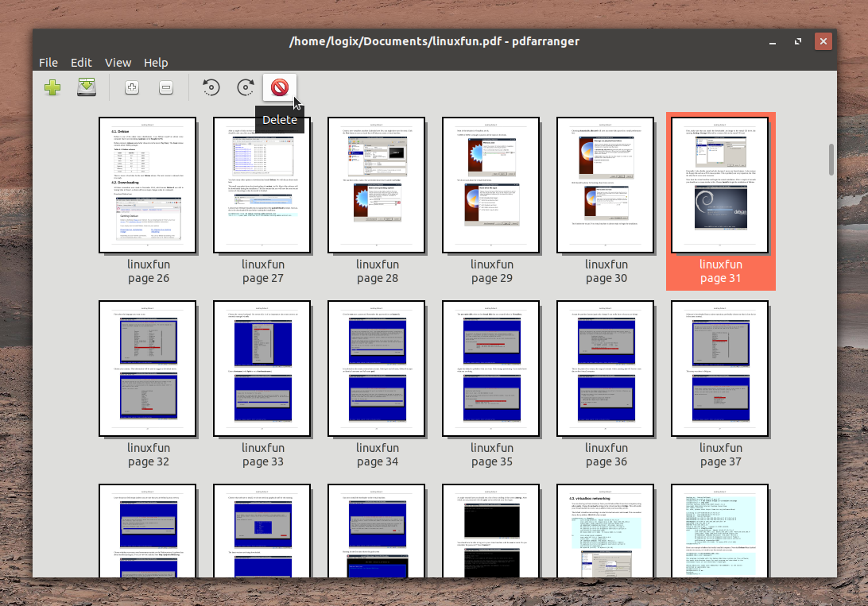Select the linuxfun page 28 thumbnail
The width and height of the screenshot is (868, 606).
click(377, 185)
